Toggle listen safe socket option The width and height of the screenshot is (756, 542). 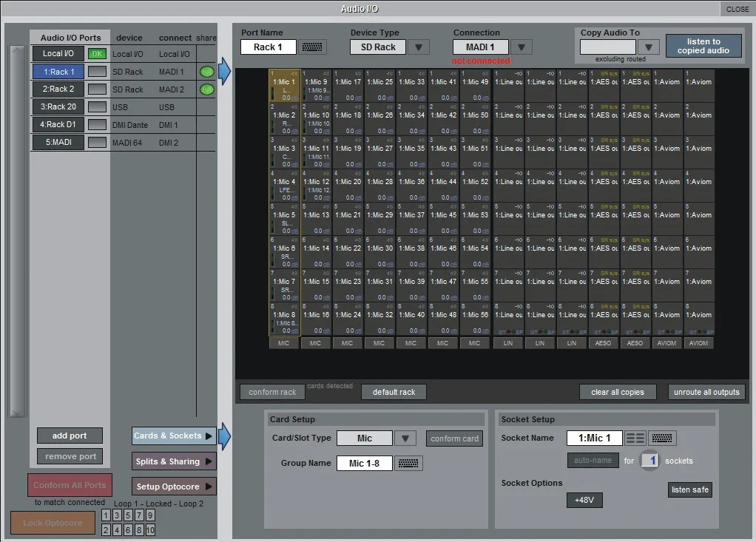click(690, 490)
